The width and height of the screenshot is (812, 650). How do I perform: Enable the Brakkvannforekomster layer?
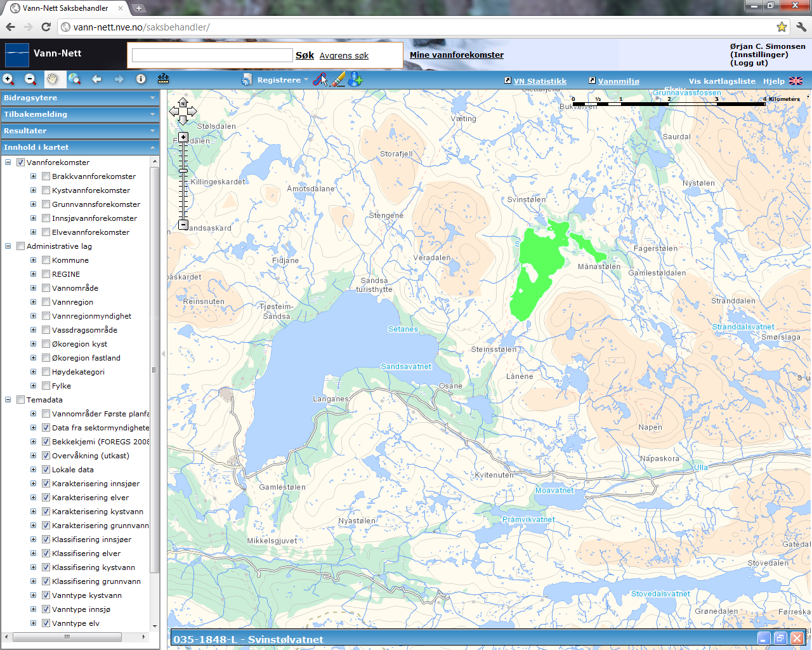[46, 176]
